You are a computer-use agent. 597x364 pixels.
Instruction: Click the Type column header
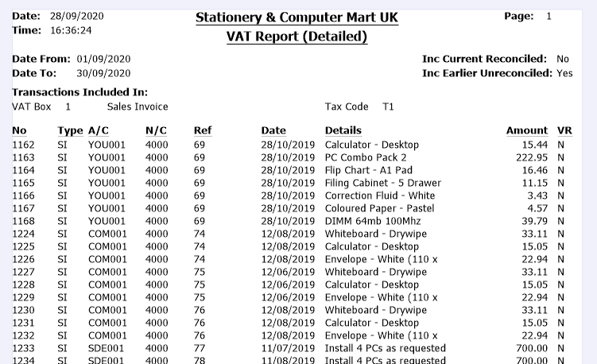click(x=70, y=130)
